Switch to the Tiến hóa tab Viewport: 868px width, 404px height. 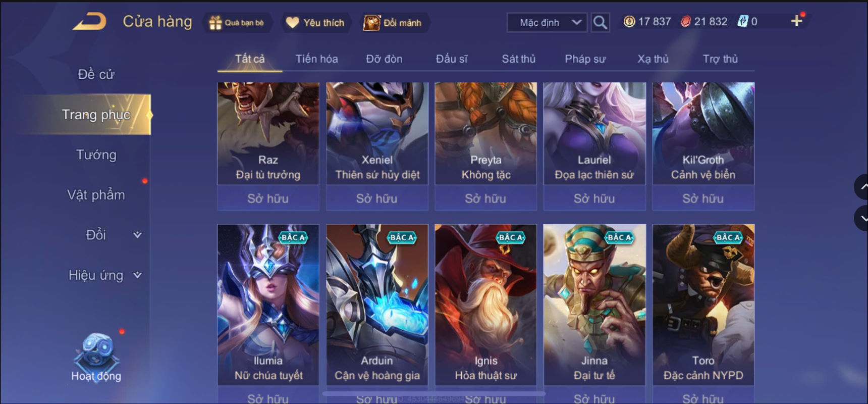click(316, 59)
